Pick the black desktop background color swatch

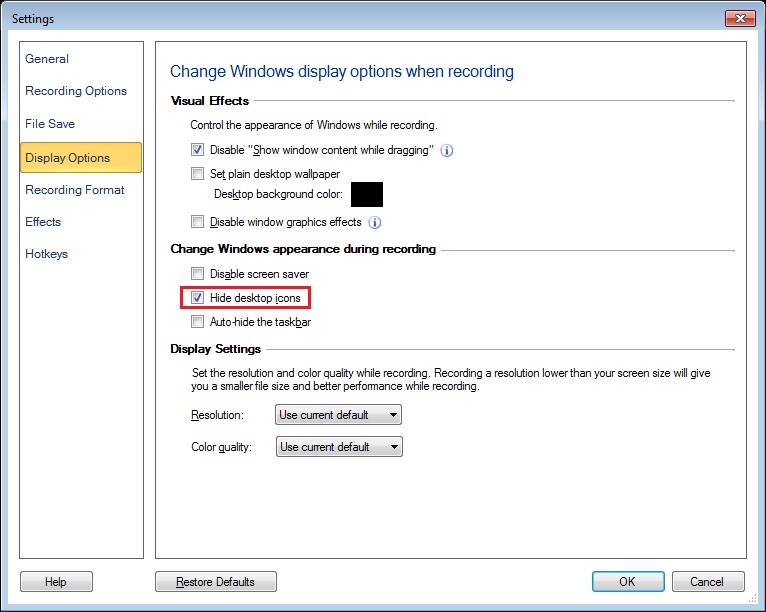(367, 194)
